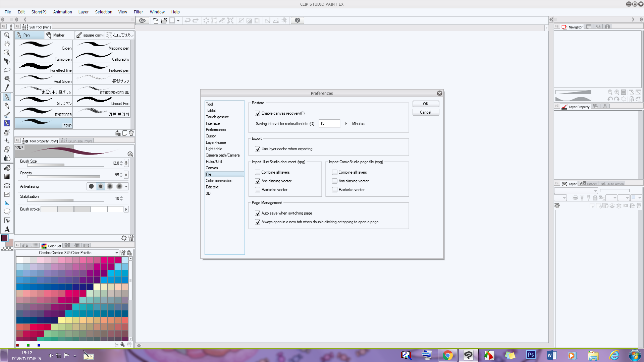Open the Filter menu
Viewport: 644px width, 362px height.
click(x=138, y=12)
